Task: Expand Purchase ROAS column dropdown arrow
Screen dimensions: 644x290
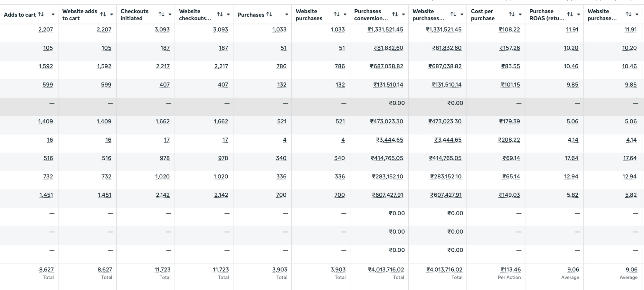Action: pyautogui.click(x=579, y=14)
